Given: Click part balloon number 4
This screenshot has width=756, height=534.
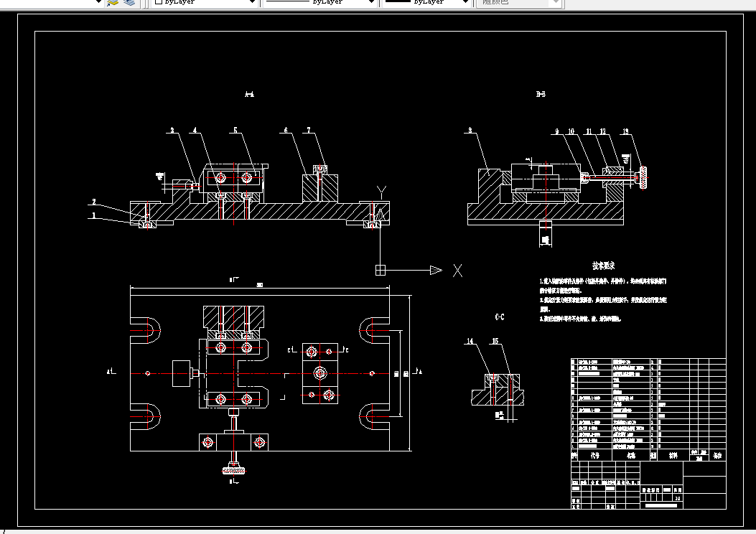Looking at the screenshot, I should (x=195, y=130).
